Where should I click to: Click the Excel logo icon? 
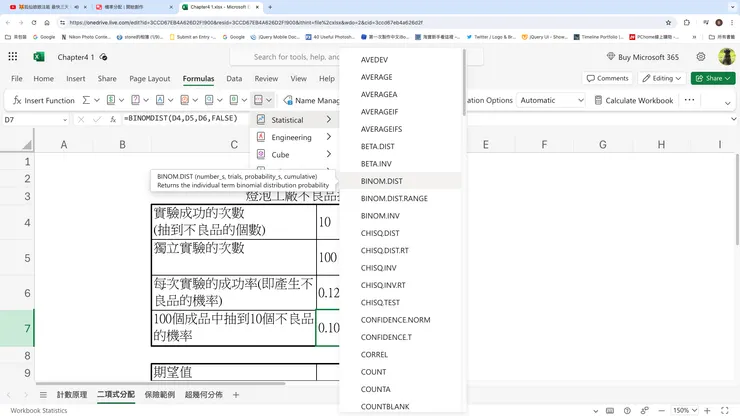click(39, 57)
